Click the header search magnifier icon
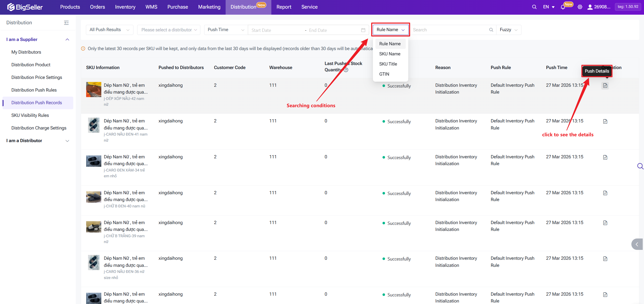644x304 pixels. point(534,7)
